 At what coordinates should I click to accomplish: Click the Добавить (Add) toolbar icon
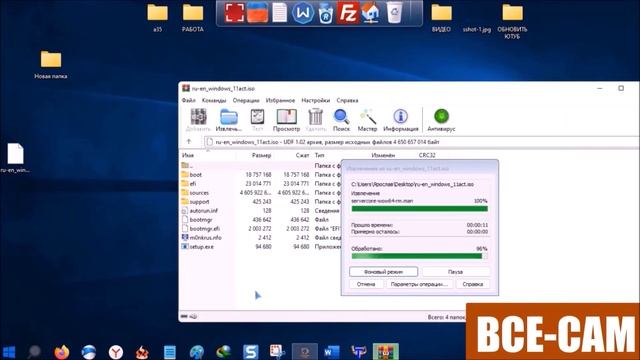(198, 120)
